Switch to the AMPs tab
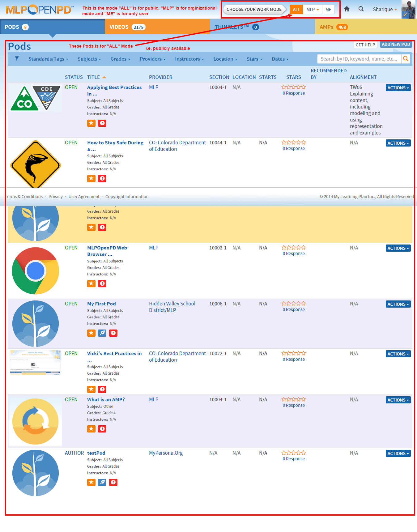417x532 pixels. (366, 27)
